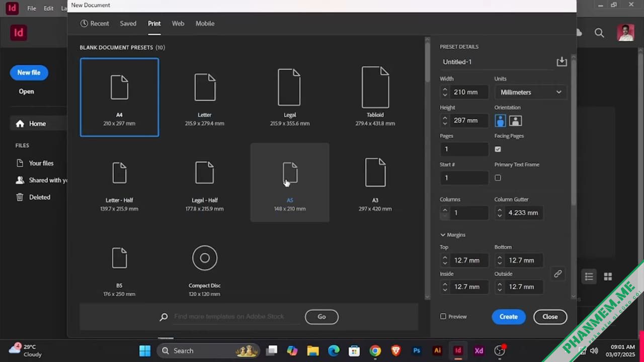Open the Recent tab
This screenshot has height=362, width=644.
point(95,24)
